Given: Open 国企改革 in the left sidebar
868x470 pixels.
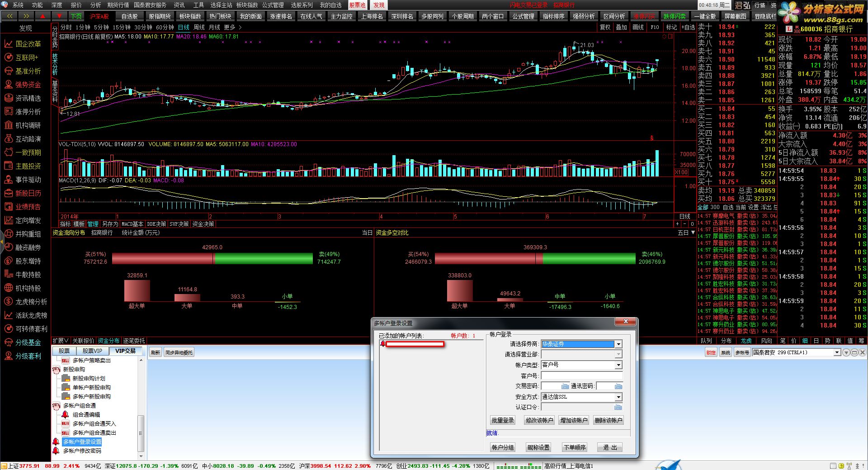Looking at the screenshot, I should 23,44.
